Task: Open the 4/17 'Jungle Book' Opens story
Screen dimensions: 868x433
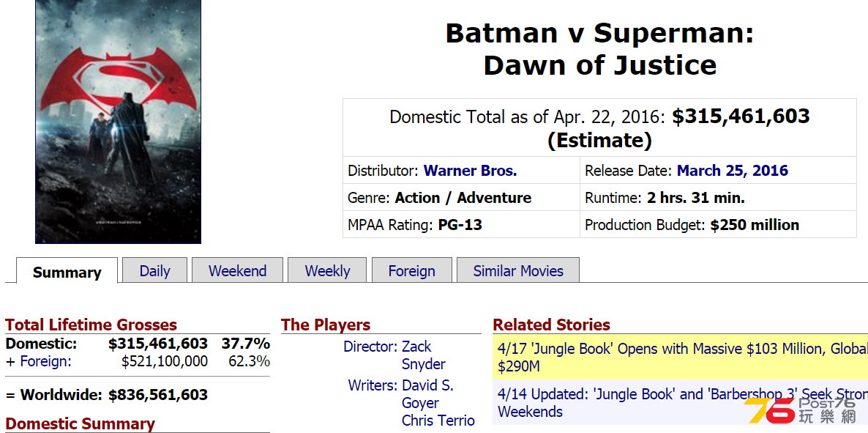Action: [x=681, y=358]
